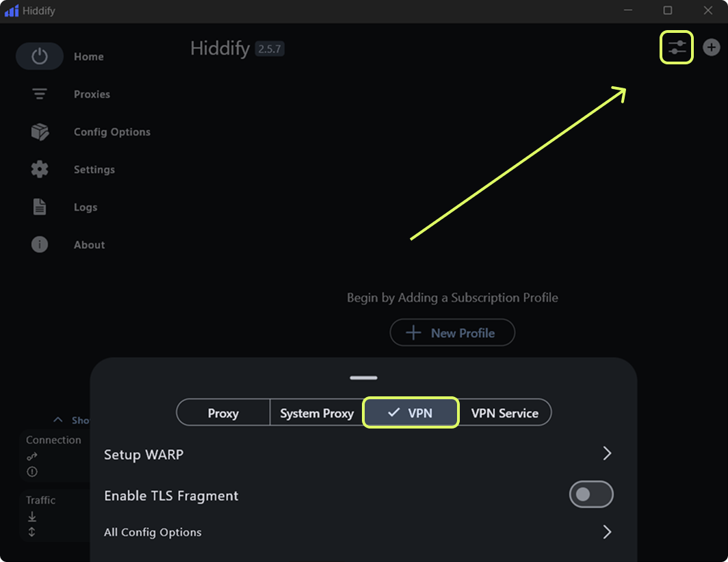
Task: Open Proxies via filter-lines icon
Action: click(40, 94)
